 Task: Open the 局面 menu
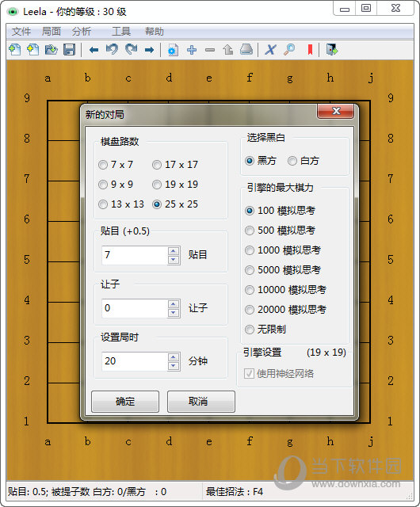[x=52, y=32]
